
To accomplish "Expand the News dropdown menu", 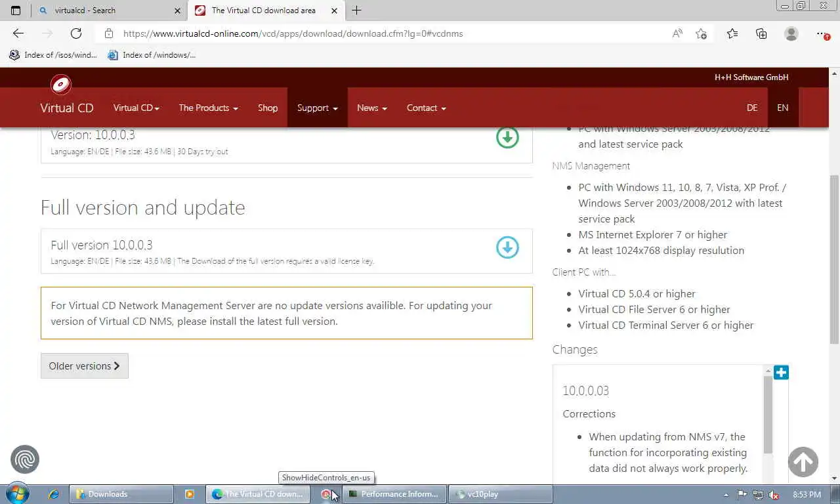I will click(371, 108).
